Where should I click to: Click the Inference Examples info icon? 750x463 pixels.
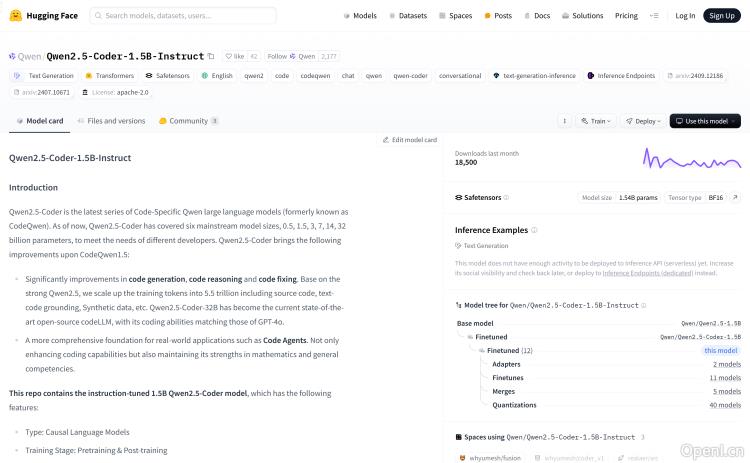click(534, 230)
